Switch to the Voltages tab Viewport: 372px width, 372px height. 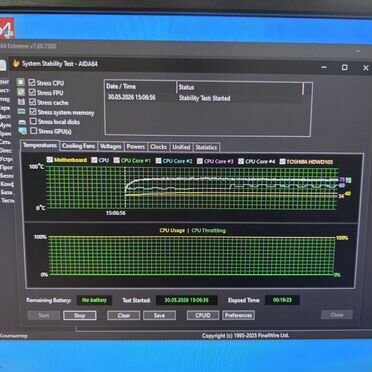click(x=111, y=146)
